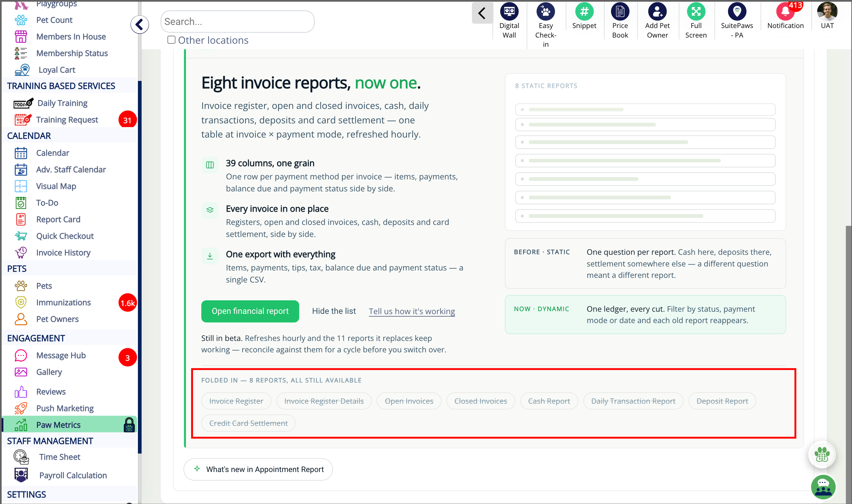The image size is (852, 504).
Task: Click the Invoice Register chip
Action: (236, 401)
